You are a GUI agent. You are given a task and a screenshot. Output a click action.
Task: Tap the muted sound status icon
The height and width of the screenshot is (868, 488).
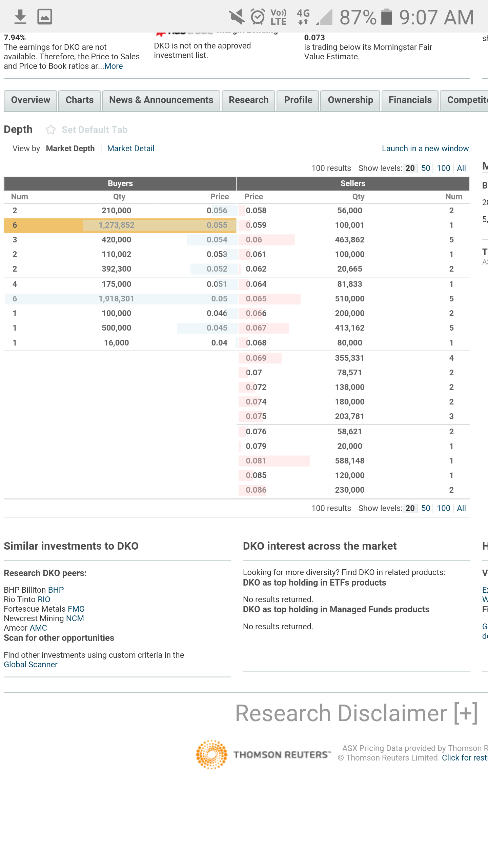coord(237,17)
